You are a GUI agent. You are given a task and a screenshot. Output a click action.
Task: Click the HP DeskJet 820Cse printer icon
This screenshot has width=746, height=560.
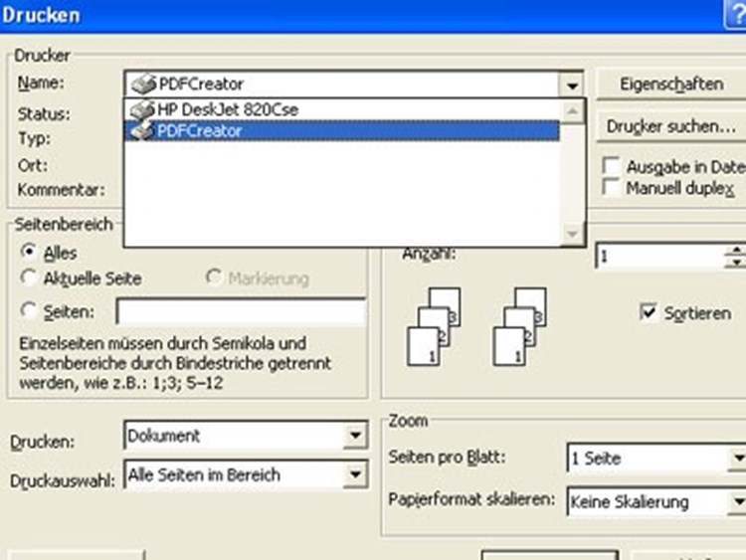[142, 109]
